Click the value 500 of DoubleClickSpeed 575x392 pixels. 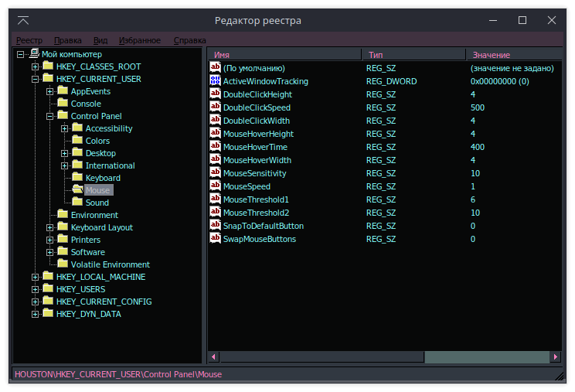(478, 107)
